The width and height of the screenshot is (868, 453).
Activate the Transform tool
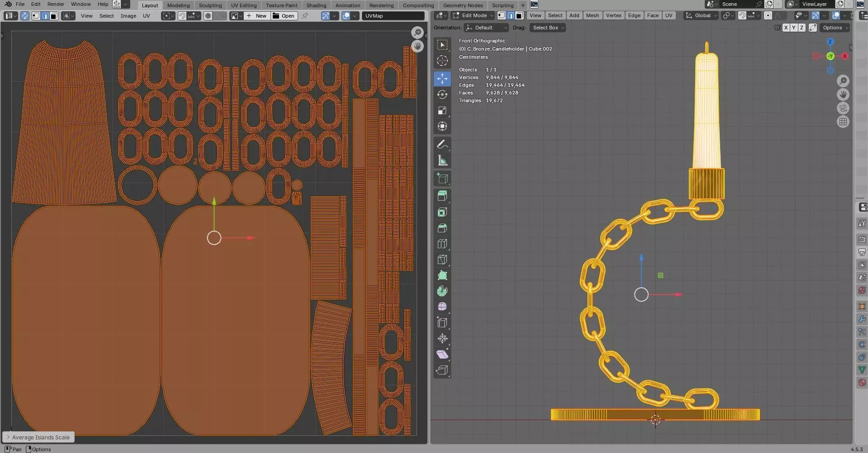442,126
